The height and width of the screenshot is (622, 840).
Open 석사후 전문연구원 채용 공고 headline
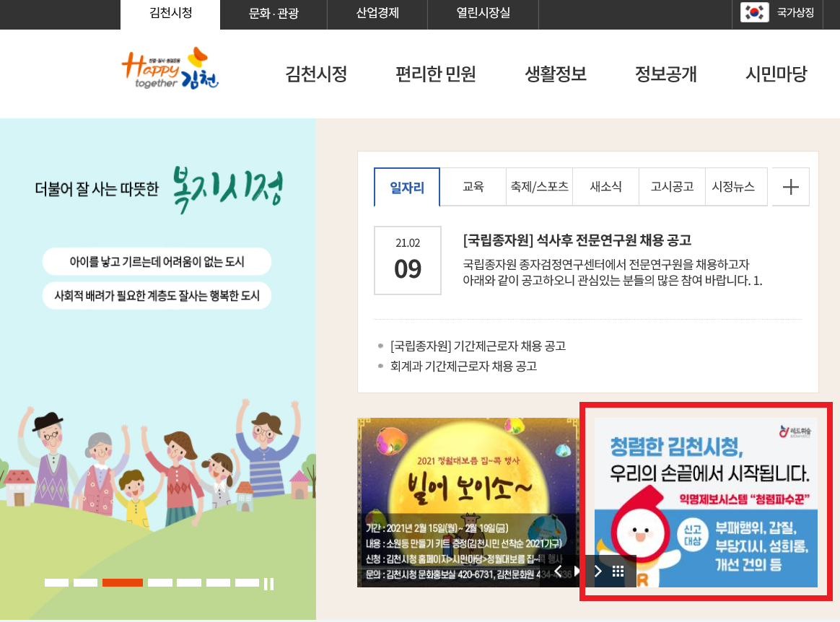coord(577,240)
